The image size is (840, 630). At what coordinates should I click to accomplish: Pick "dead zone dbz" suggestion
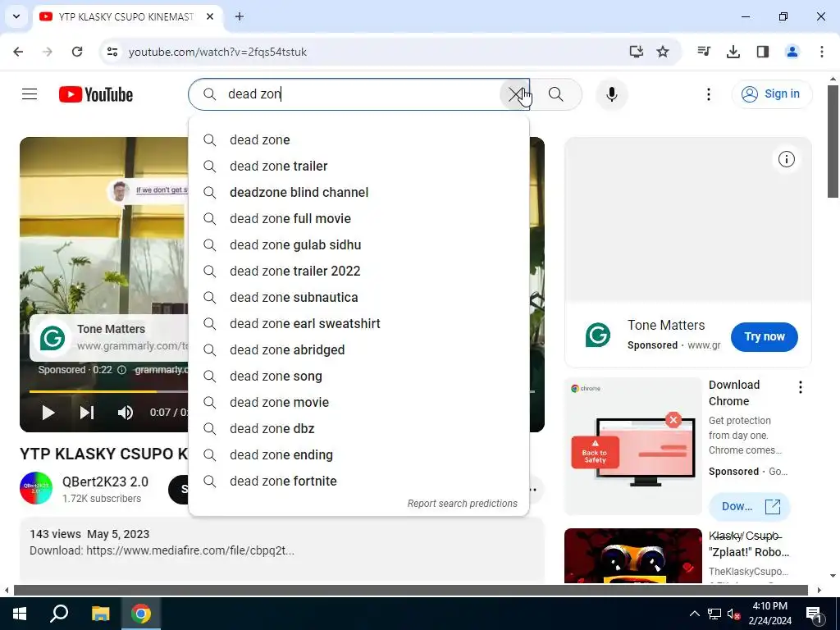[x=359, y=428]
